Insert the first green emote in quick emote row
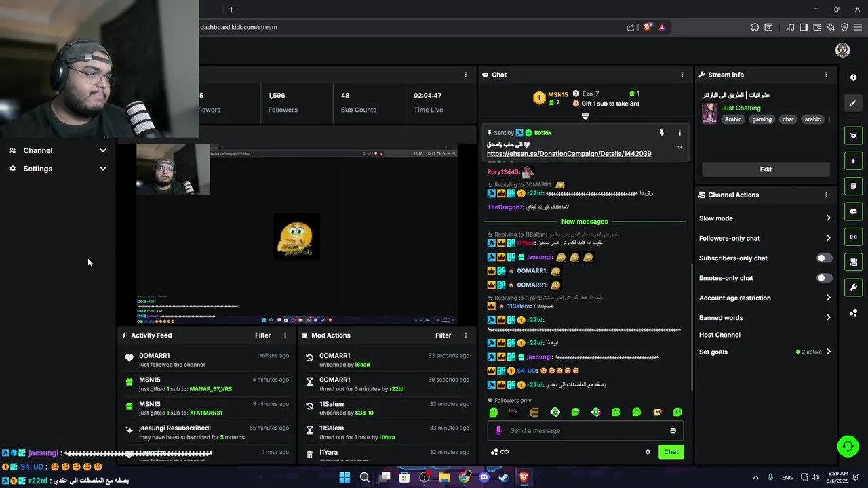868x488 pixels. (494, 412)
